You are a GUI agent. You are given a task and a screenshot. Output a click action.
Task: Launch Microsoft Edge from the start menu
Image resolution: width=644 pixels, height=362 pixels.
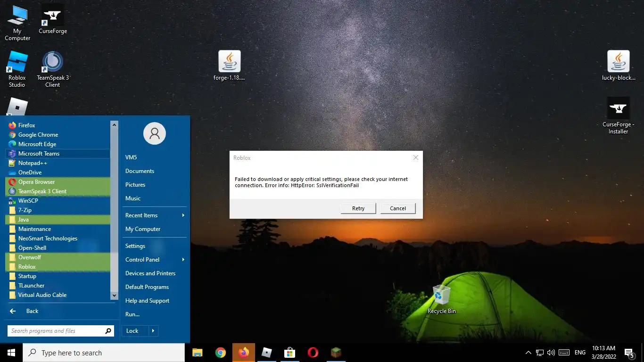(x=58, y=144)
